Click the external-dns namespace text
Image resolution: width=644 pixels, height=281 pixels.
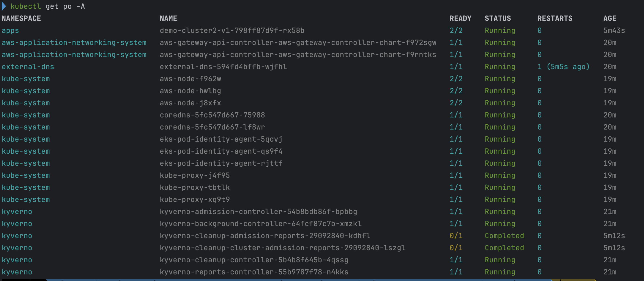28,67
